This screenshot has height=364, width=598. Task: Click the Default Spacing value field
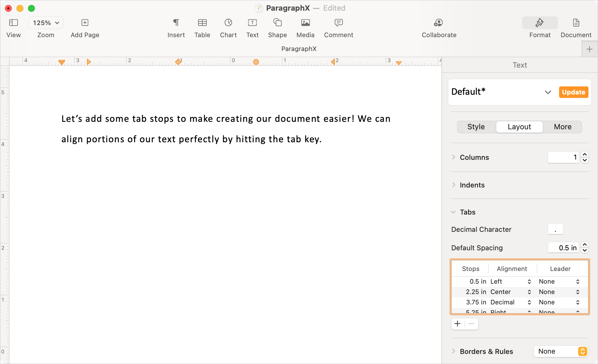pyautogui.click(x=563, y=248)
